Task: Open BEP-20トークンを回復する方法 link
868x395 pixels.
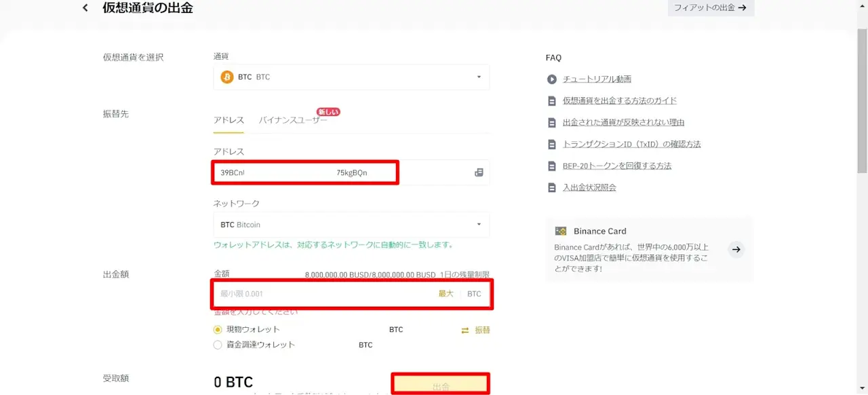Action: 617,166
